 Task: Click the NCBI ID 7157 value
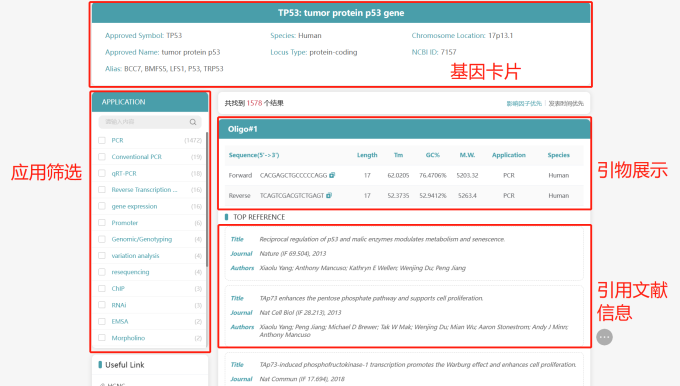pyautogui.click(x=448, y=52)
